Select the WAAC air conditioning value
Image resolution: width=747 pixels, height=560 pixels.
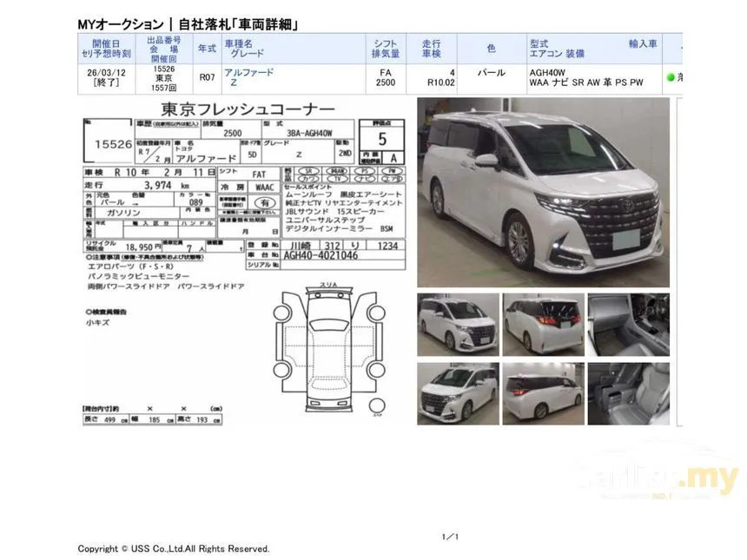pyautogui.click(x=264, y=188)
